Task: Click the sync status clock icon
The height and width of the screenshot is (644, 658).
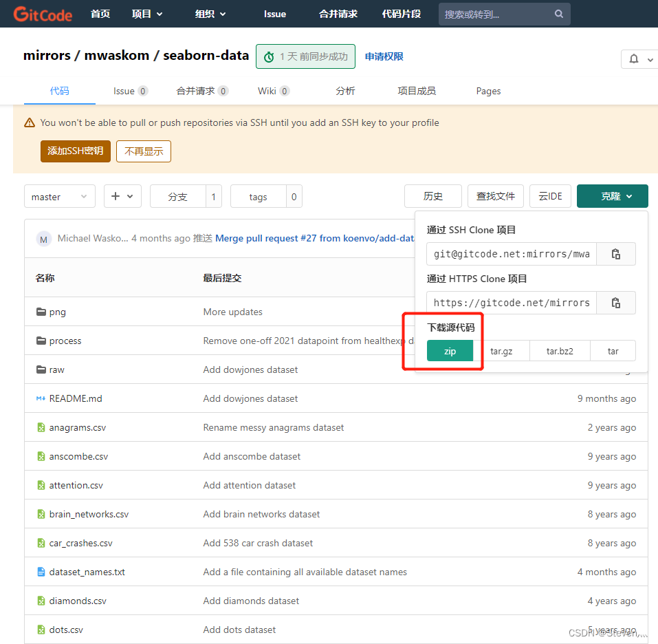Action: (269, 56)
